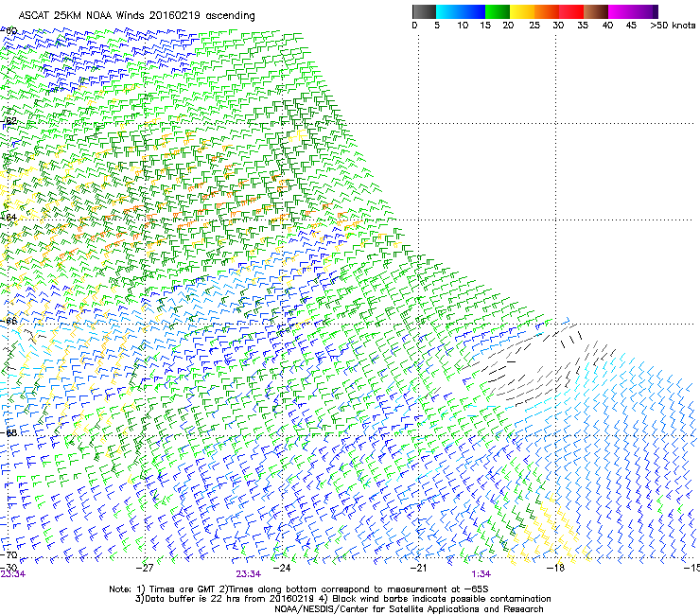Click the brown 35-40 knots color segment
The height and width of the screenshot is (615, 700).
[596, 11]
